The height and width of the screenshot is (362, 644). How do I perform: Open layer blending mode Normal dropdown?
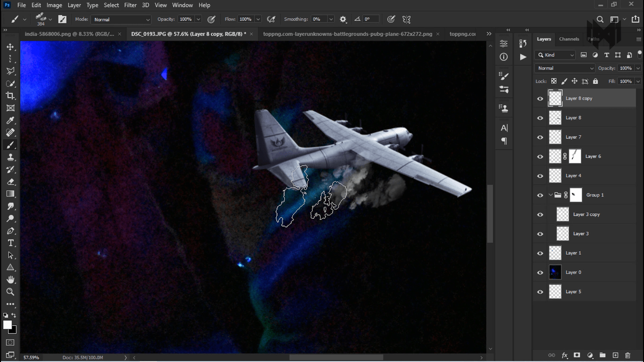coord(565,68)
